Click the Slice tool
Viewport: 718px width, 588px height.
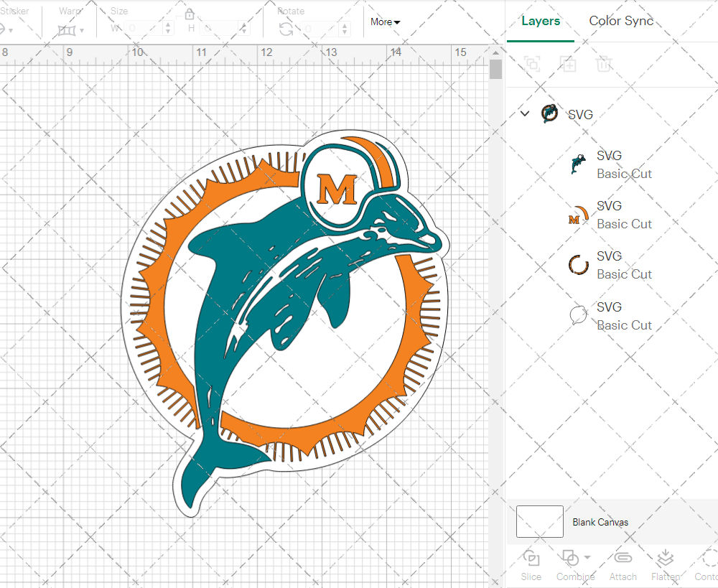[531, 566]
